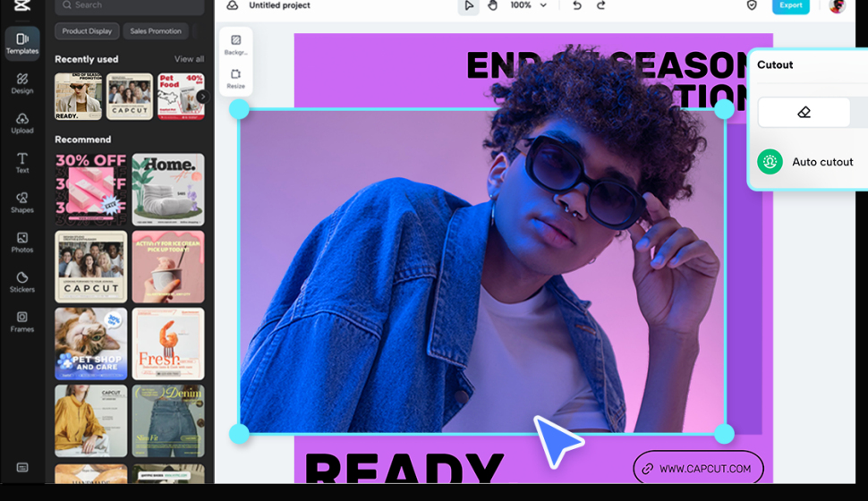The width and height of the screenshot is (868, 501).
Task: Open the Stickers panel
Action: pyautogui.click(x=22, y=282)
